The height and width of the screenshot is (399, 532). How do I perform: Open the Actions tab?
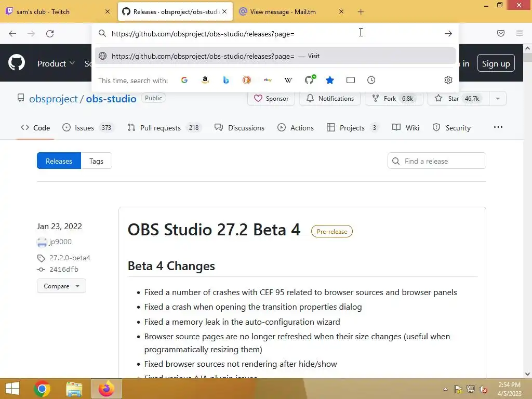click(x=296, y=128)
